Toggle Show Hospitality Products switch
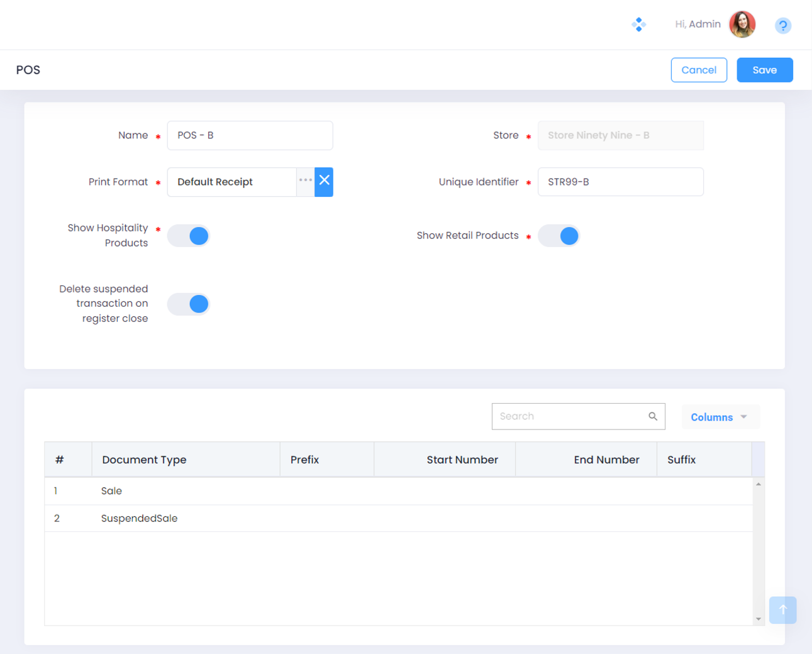Screen dimensions: 812x654 pos(189,236)
